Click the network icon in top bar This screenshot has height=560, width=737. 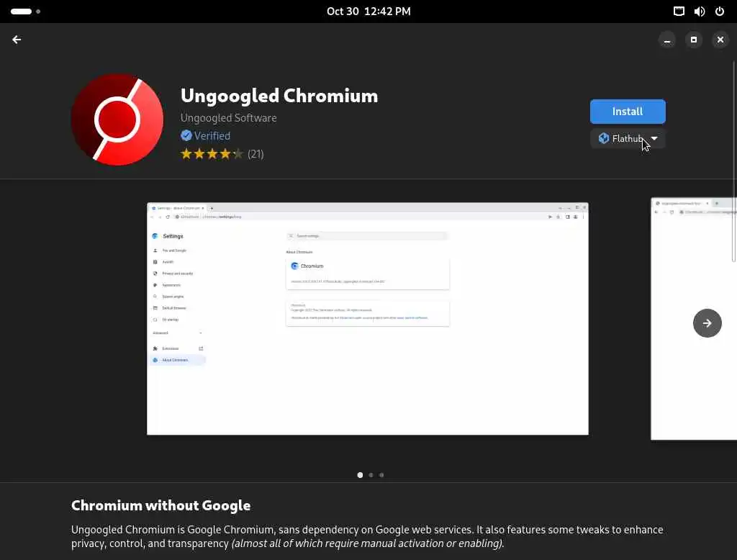679,12
